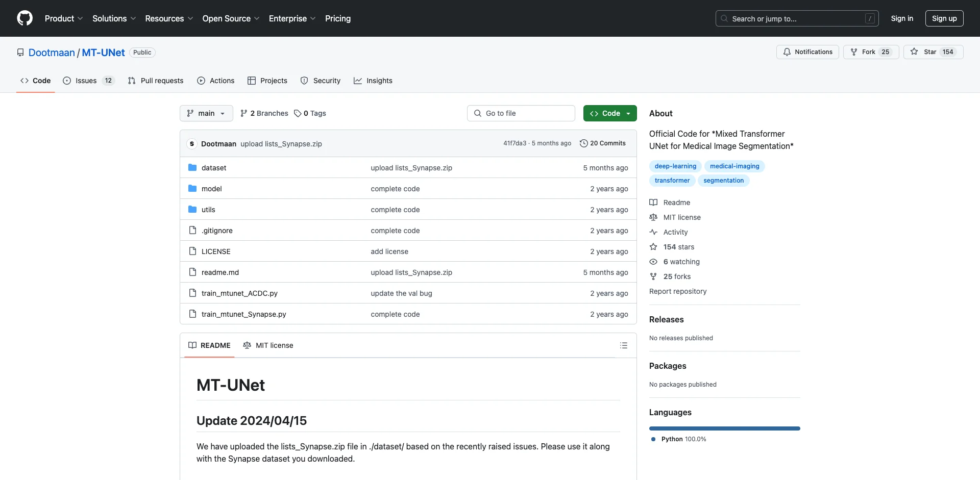Viewport: 980px width, 480px height.
Task: Focus the Go to file input
Action: (x=521, y=113)
